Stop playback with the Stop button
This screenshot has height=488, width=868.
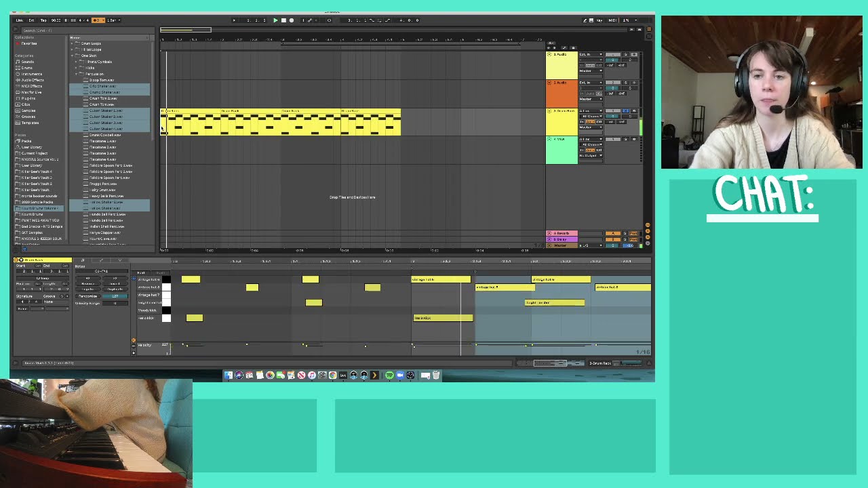(x=283, y=20)
